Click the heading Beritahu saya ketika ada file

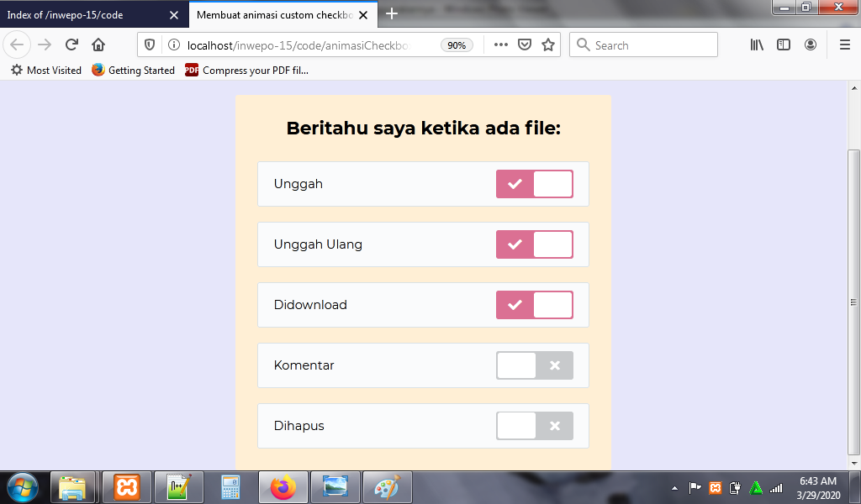(424, 129)
